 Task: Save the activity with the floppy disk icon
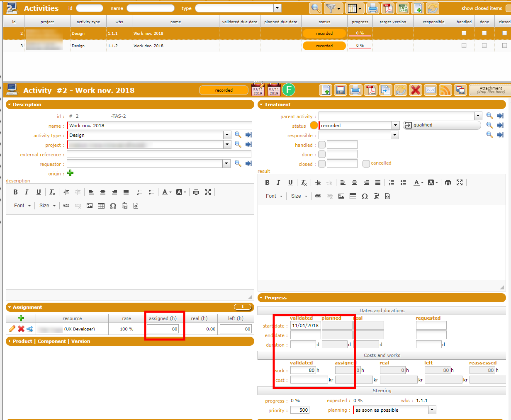341,90
